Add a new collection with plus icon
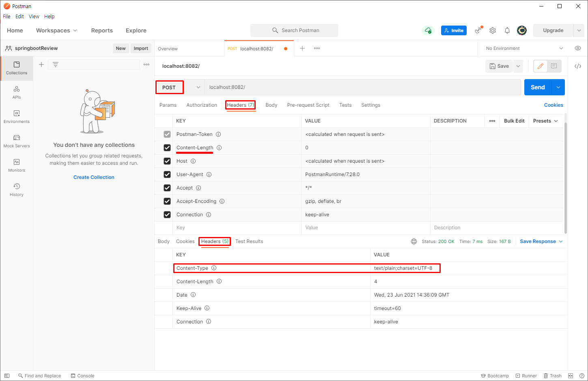 [41, 65]
